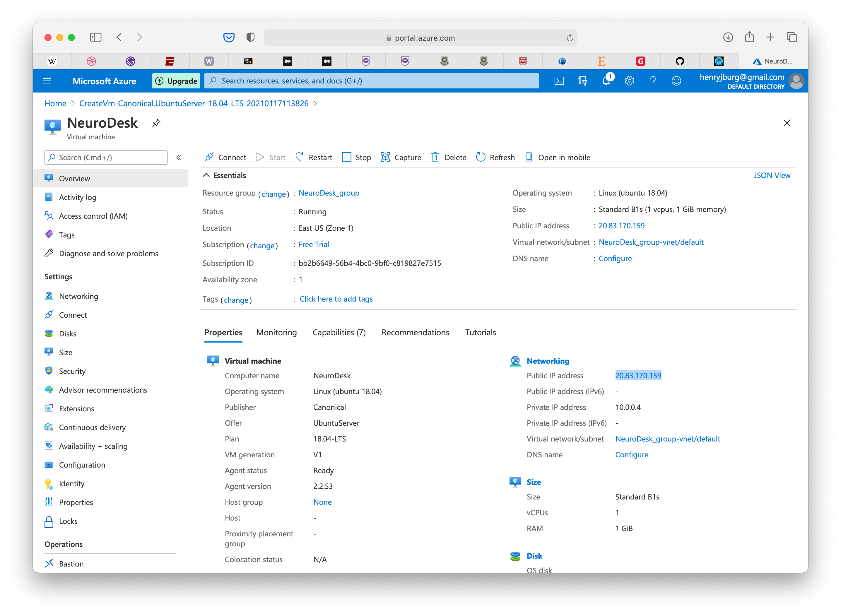841x616 pixels.
Task: Collapse the Essentials section
Action: [206, 175]
